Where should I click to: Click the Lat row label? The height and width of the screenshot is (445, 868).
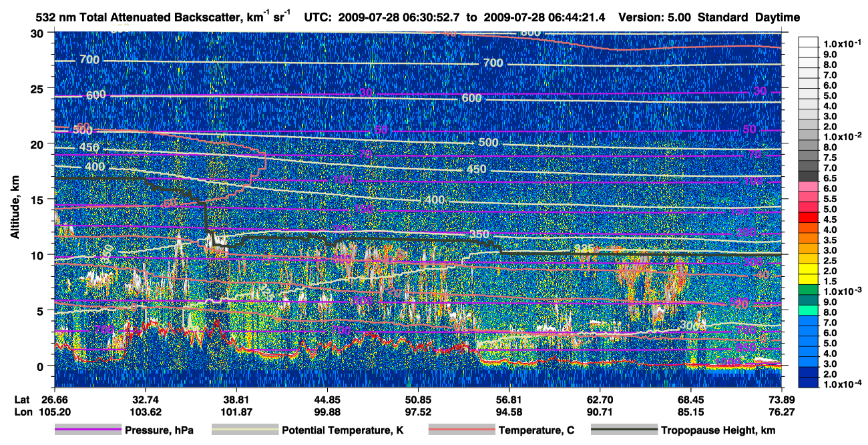(x=22, y=399)
